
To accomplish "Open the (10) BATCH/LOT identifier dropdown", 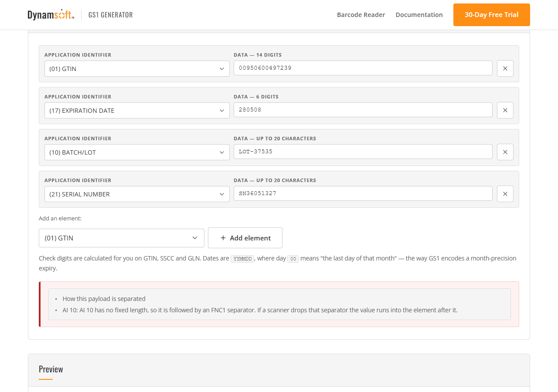I will tap(137, 152).
